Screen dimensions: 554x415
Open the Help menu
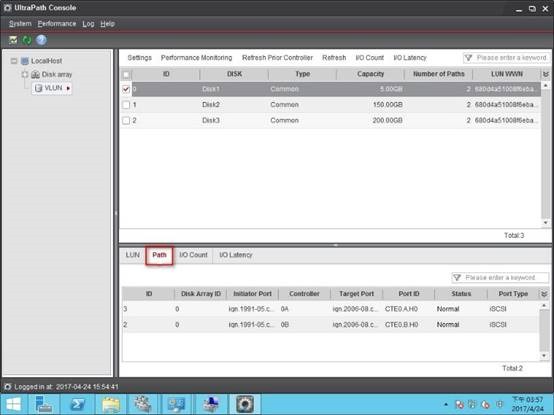tap(107, 24)
